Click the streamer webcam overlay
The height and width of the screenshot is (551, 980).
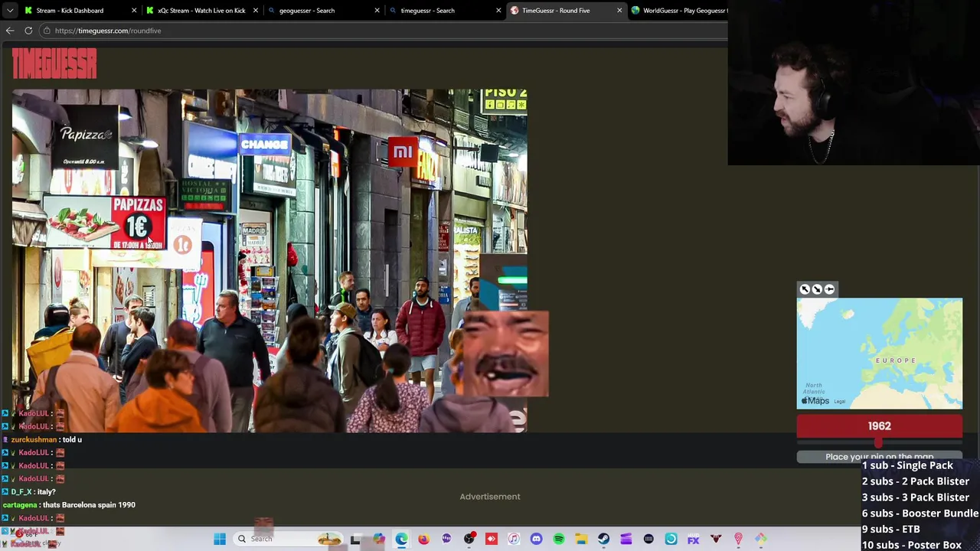854,83
